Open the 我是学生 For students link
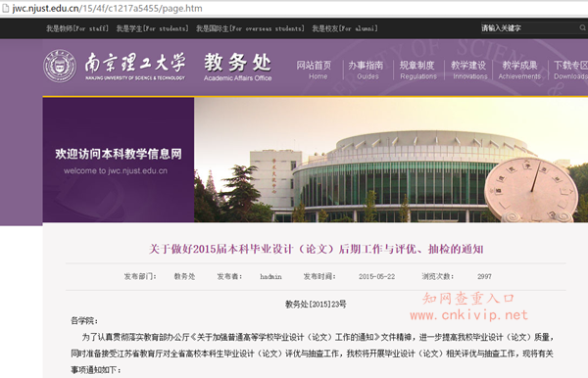The image size is (588, 378). pos(152,28)
